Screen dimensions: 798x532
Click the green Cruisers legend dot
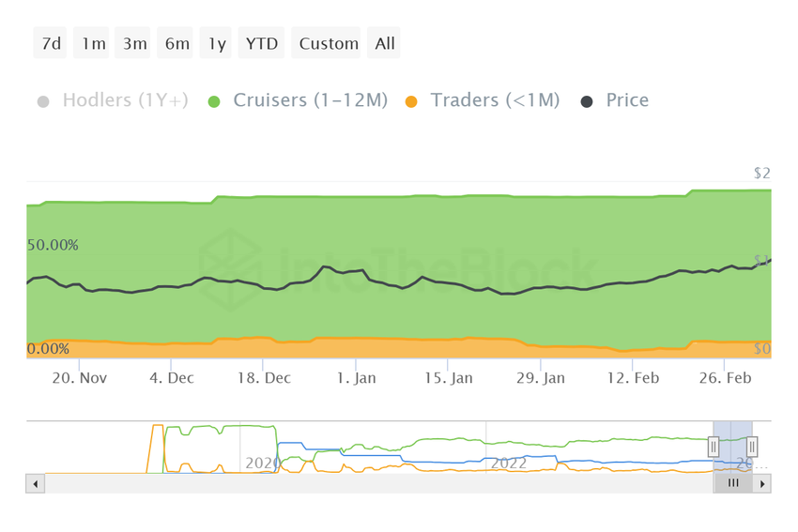click(x=214, y=101)
